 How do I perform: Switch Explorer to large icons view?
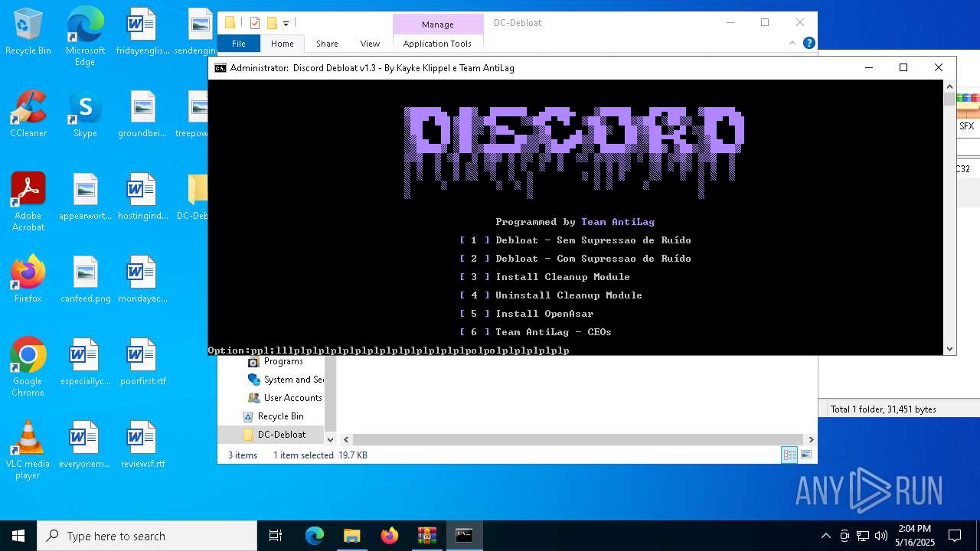[805, 455]
